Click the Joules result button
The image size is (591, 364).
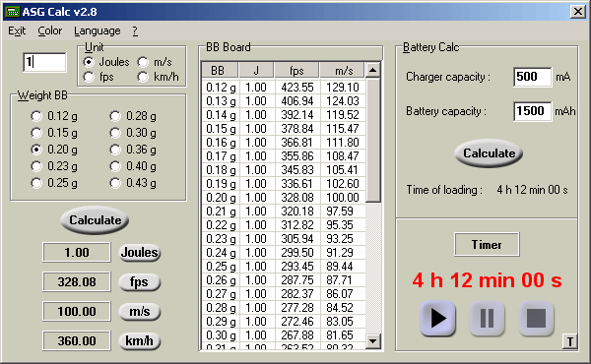[x=140, y=252]
